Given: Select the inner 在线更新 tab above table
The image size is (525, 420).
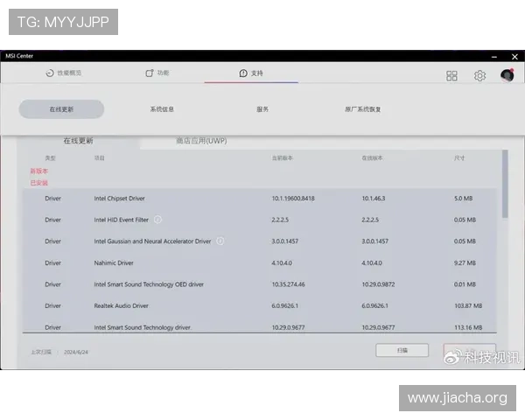Looking at the screenshot, I should point(79,141).
